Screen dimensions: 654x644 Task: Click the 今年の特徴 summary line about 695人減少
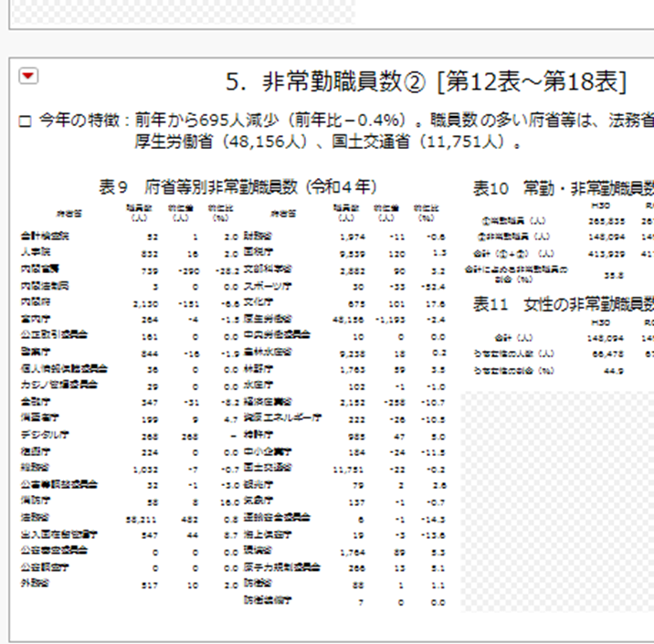coord(336,121)
